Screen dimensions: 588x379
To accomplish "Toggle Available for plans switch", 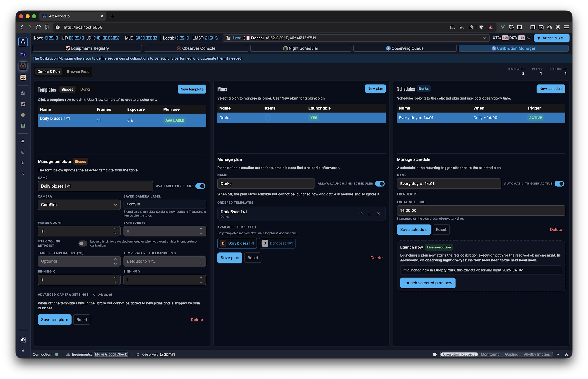I will click(x=200, y=186).
